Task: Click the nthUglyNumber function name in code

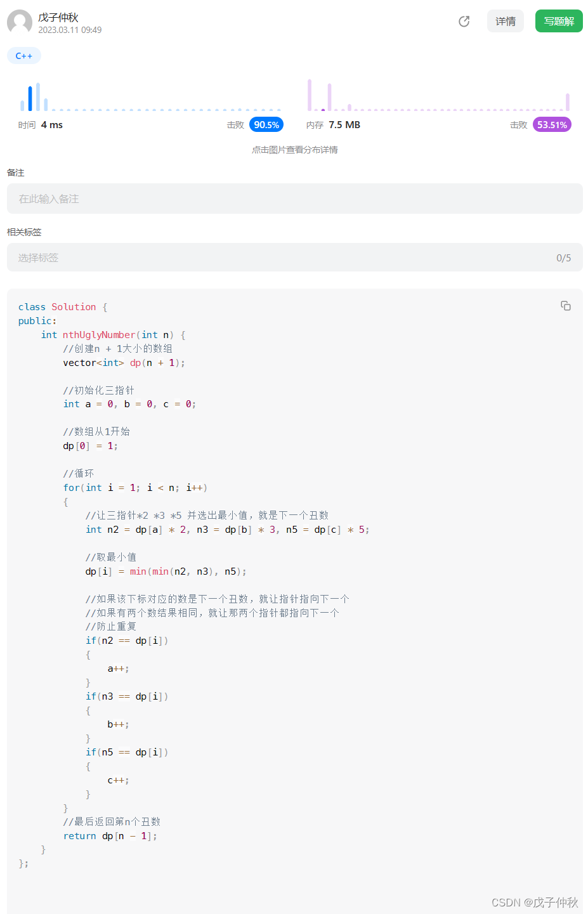Action: (x=99, y=335)
